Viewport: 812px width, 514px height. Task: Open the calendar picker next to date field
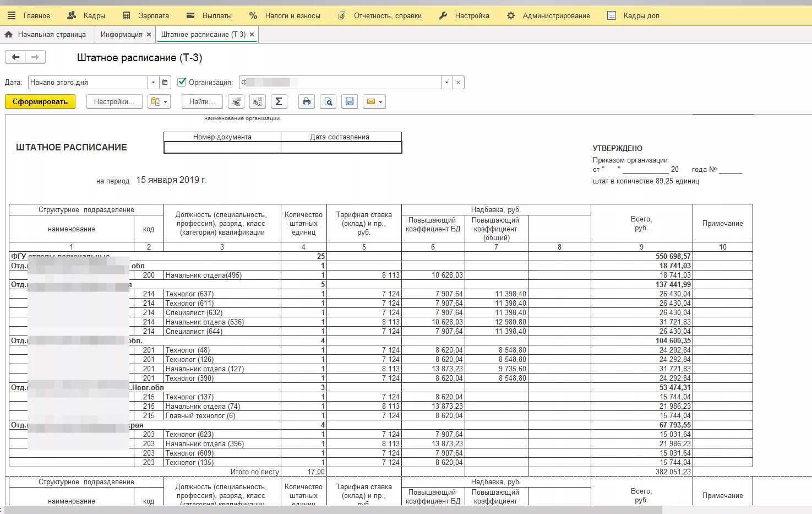[x=165, y=83]
